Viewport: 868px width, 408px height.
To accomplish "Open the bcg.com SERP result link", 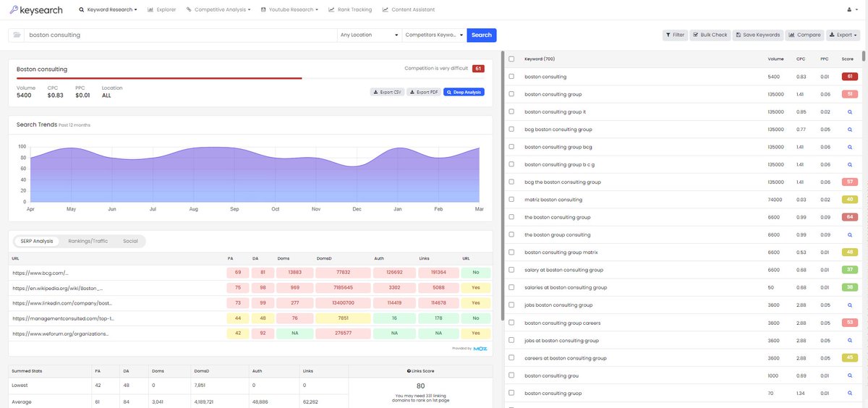I will pos(41,273).
